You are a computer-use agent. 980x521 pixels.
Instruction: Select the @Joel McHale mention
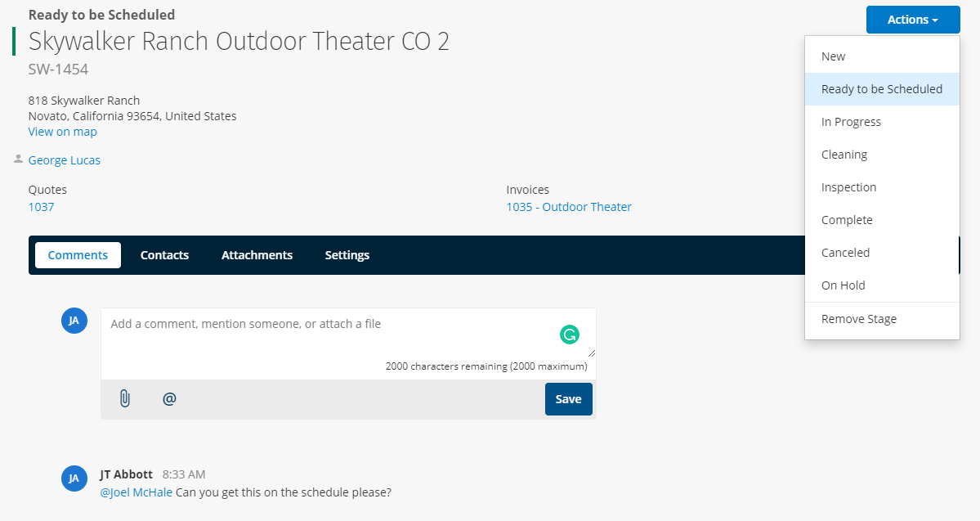pyautogui.click(x=136, y=492)
